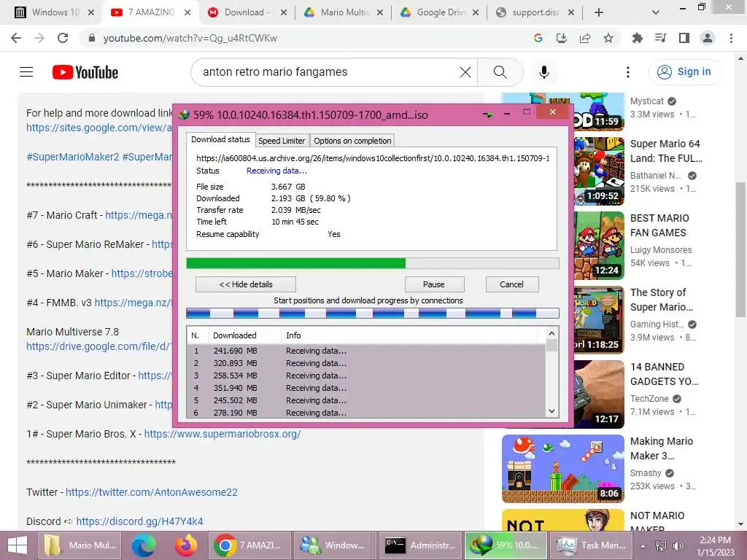The width and height of the screenshot is (747, 560).
Task: Open the network icon in system tray
Action: pyautogui.click(x=660, y=545)
